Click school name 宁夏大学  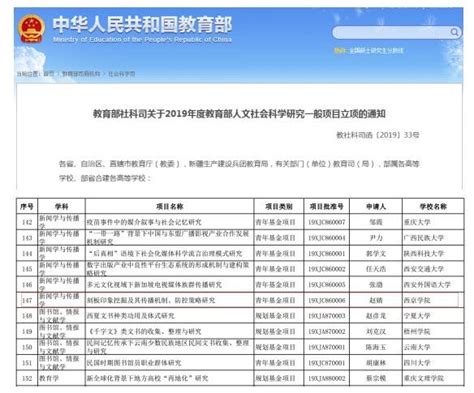point(417,316)
